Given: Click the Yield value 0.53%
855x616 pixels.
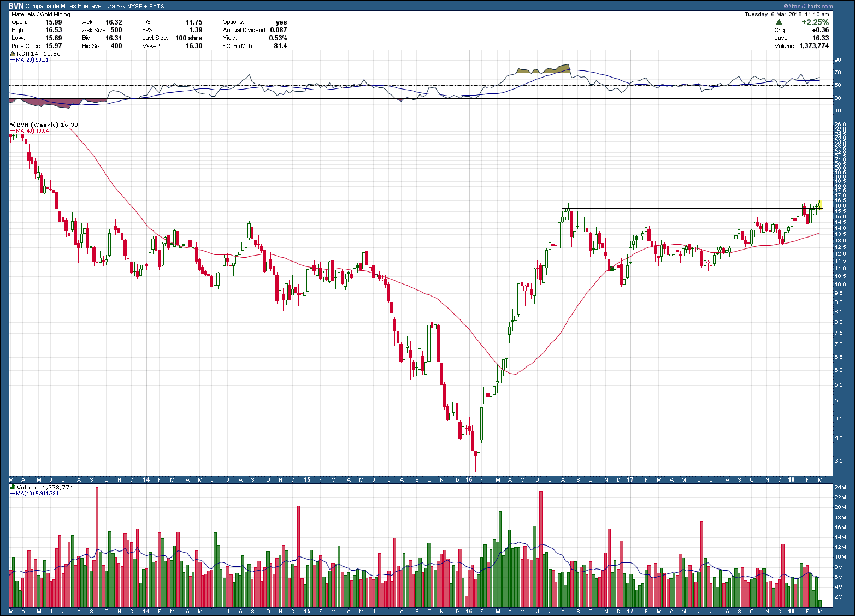Looking at the screenshot, I should (278, 38).
